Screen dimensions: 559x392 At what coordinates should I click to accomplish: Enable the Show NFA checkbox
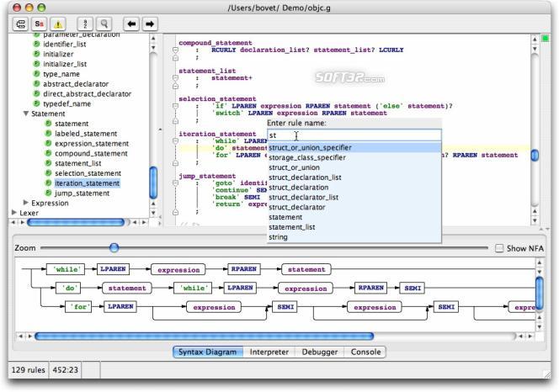(x=500, y=248)
